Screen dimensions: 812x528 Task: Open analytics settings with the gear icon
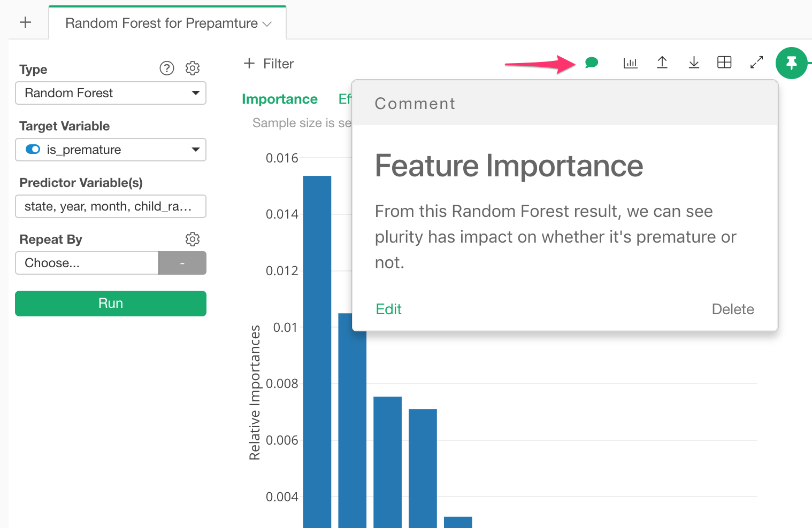click(x=193, y=68)
